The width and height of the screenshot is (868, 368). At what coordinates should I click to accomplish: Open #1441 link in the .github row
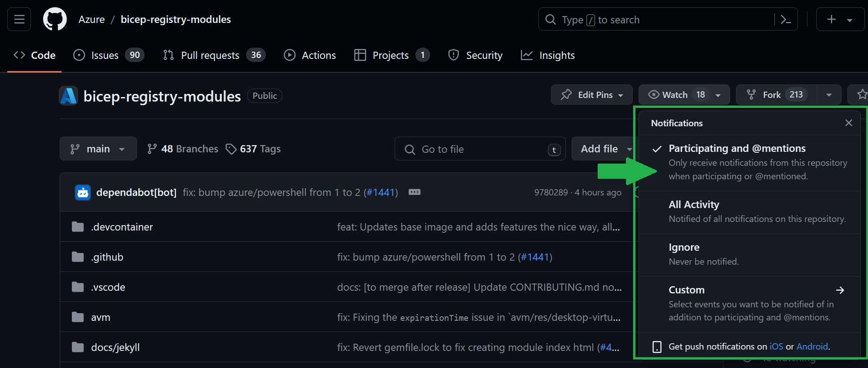point(535,257)
